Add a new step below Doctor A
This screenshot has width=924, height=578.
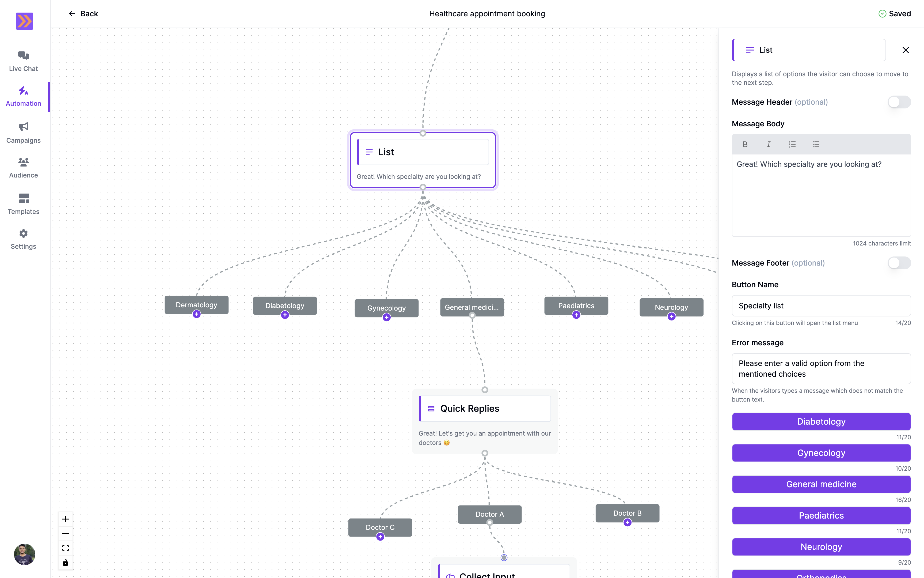tap(489, 522)
